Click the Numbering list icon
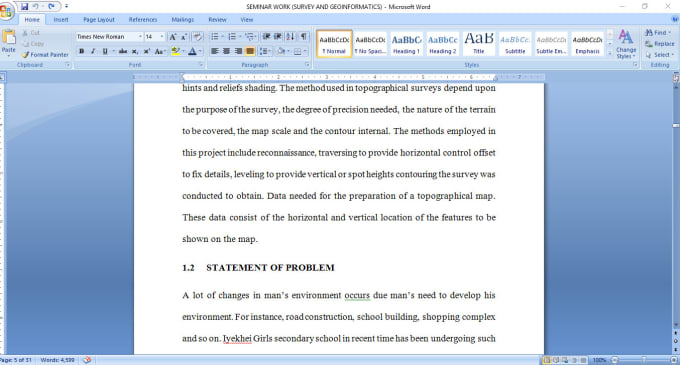The height and width of the screenshot is (365, 680). (232, 37)
